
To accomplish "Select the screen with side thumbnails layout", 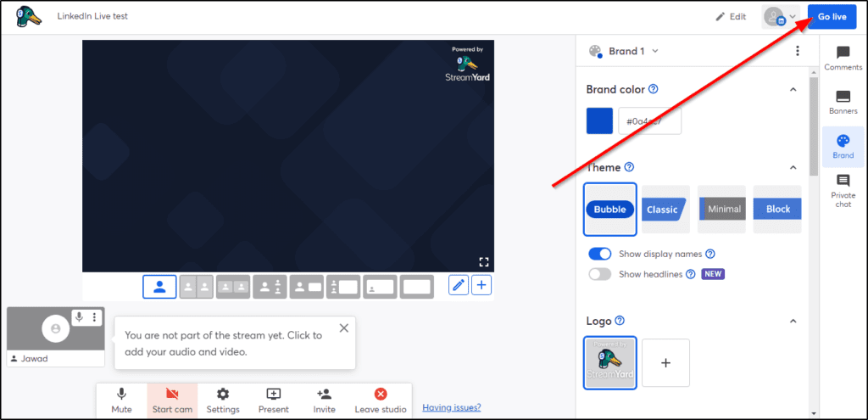I will point(343,287).
